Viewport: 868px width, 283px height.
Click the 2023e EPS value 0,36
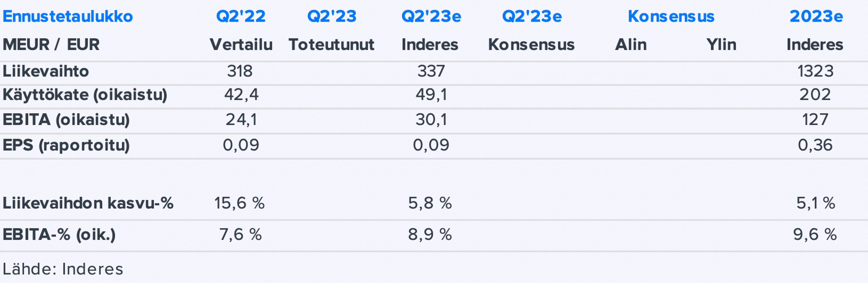pos(815,145)
